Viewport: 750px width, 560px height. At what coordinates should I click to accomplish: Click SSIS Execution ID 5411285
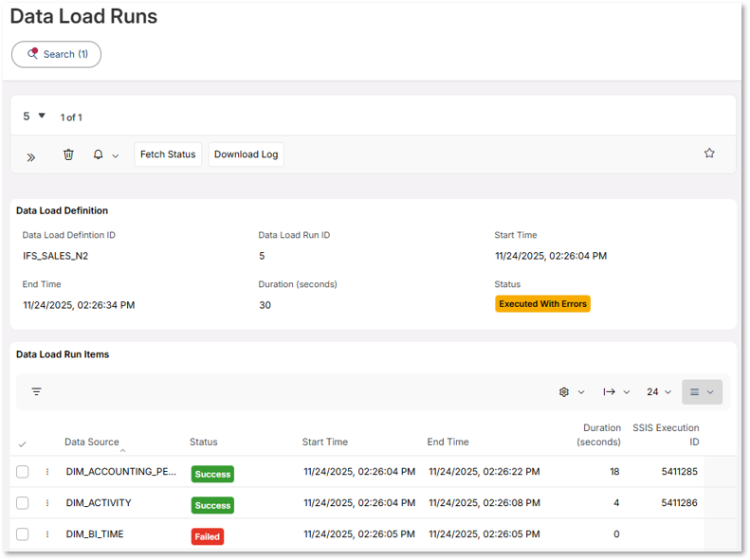pyautogui.click(x=679, y=472)
